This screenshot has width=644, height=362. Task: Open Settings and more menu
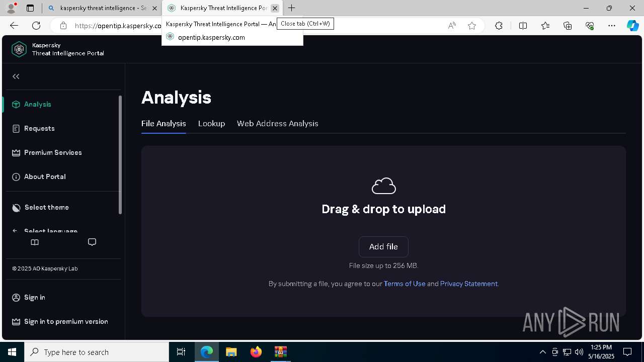612,26
